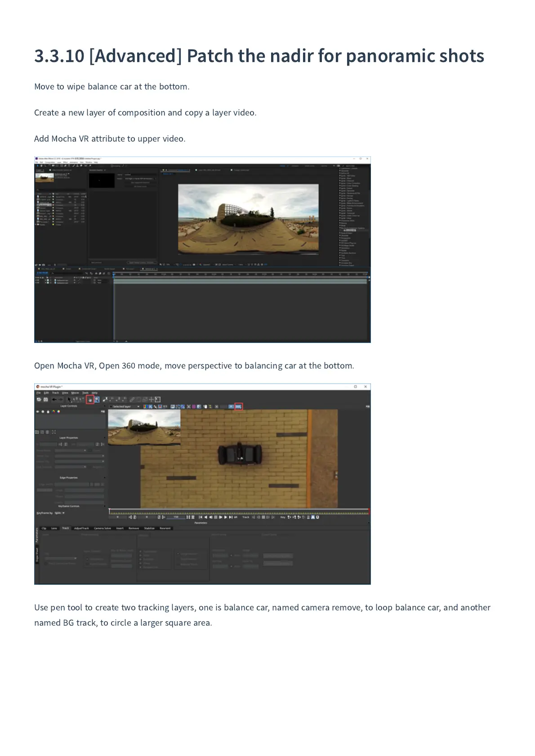Open the Edit menu in mocha VR Plugin
535x756 pixels.
[x=46, y=393]
